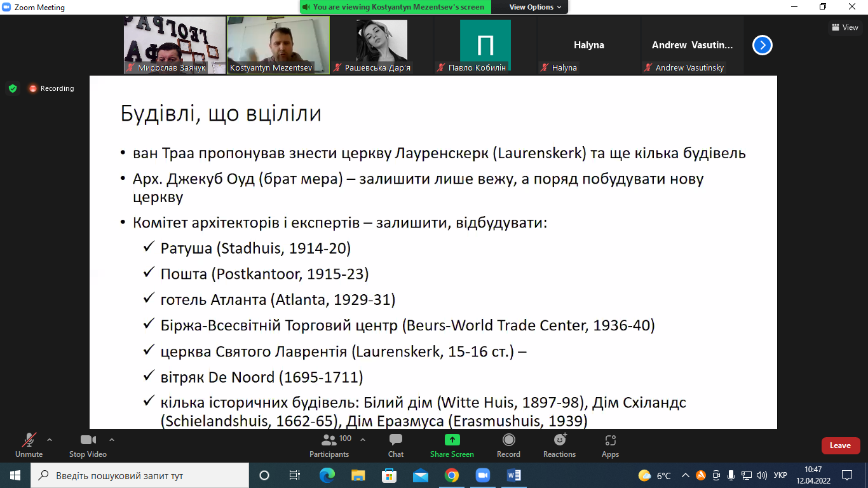Image resolution: width=868 pixels, height=488 pixels.
Task: Click Біржа-Всесвітній Торговий центр line
Action: (x=407, y=325)
